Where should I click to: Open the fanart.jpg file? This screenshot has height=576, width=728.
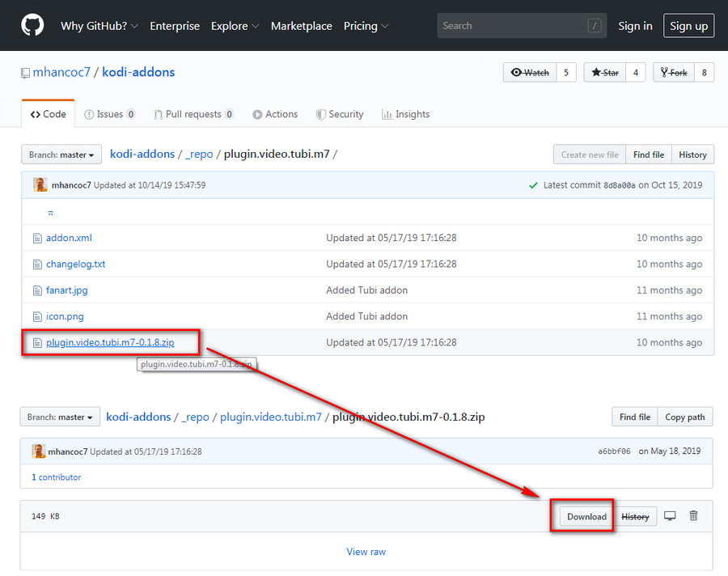67,290
